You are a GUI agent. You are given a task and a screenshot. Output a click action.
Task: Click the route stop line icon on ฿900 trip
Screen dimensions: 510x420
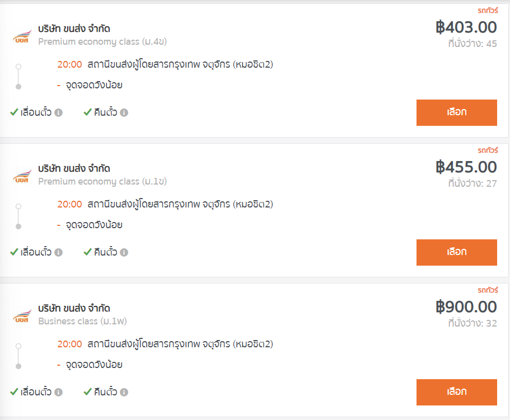(18, 356)
